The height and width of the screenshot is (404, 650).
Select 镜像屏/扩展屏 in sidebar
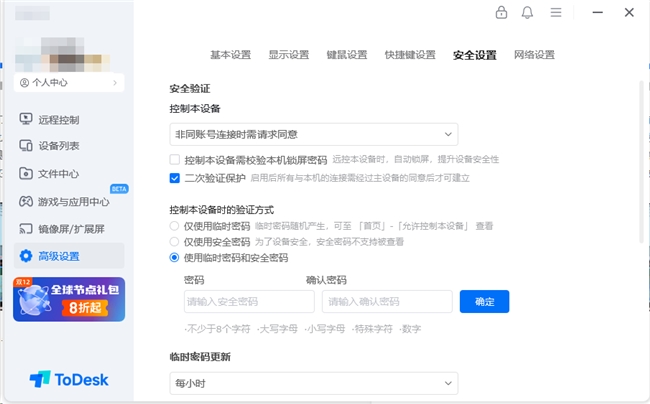pos(71,228)
